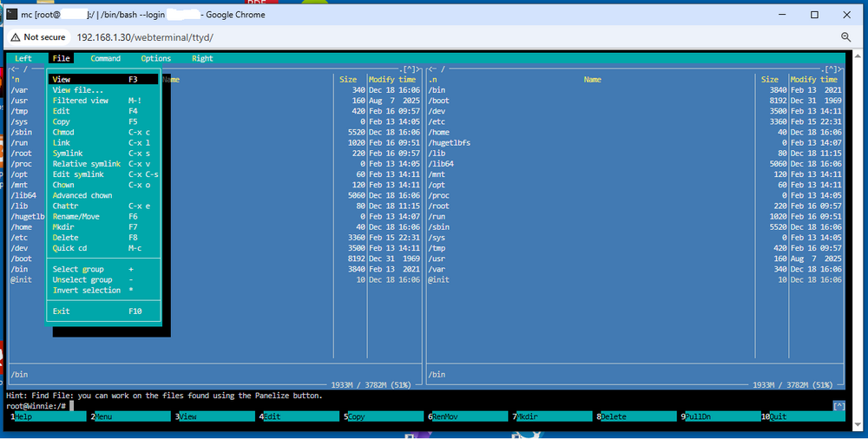Sort left panel by Size column header

click(x=348, y=80)
